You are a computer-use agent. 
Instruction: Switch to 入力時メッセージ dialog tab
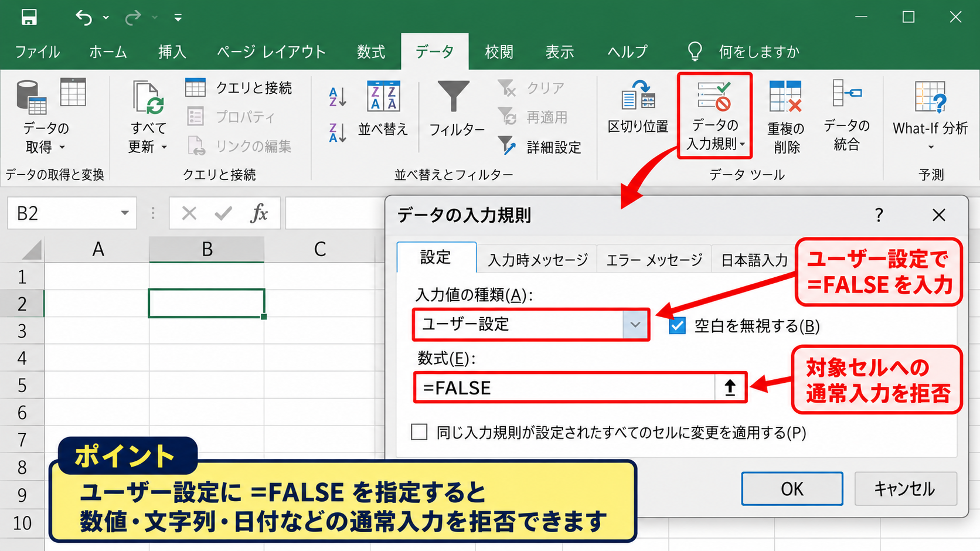pos(537,260)
